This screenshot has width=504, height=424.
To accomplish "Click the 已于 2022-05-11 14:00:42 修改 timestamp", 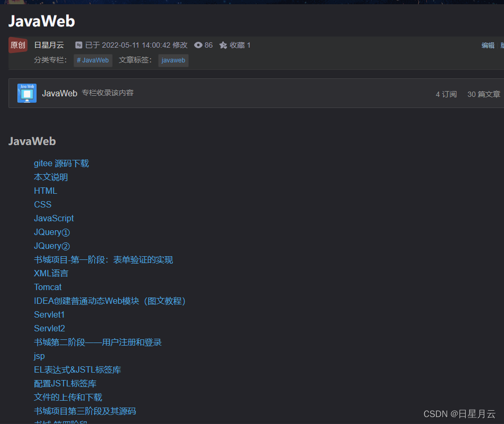I will point(136,46).
